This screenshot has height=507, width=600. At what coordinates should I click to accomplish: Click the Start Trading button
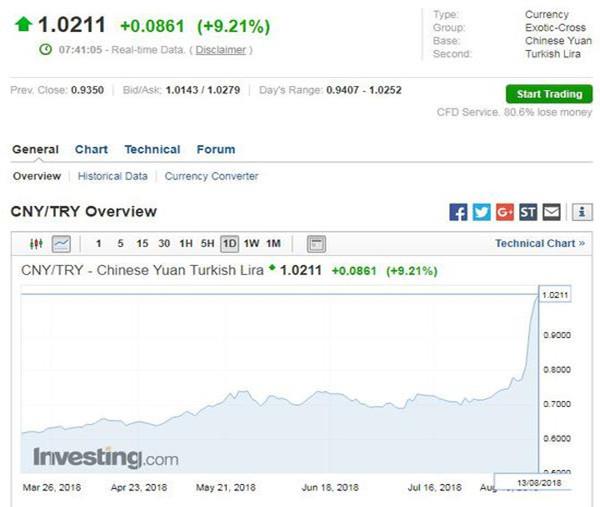(x=549, y=94)
